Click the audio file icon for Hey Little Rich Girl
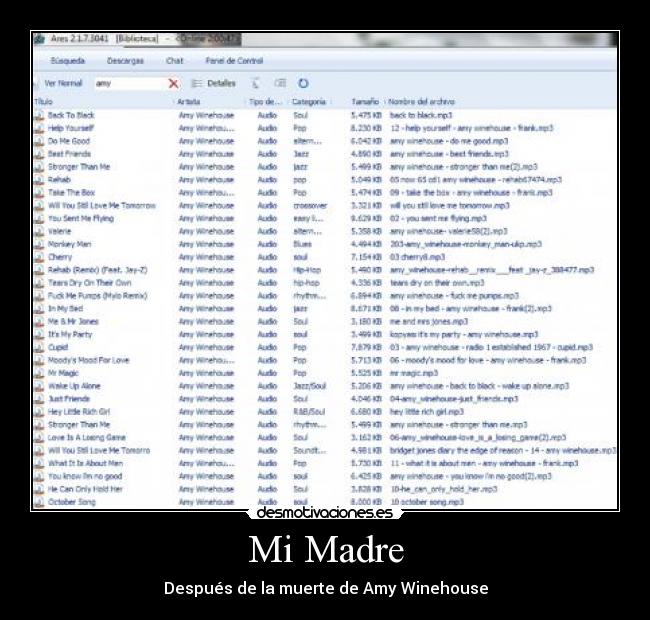650x620 pixels. pyautogui.click(x=39, y=412)
